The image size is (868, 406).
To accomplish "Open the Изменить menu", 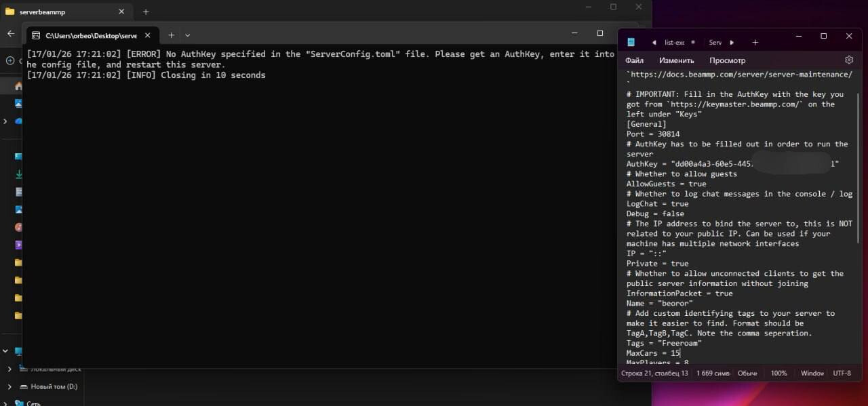I will [676, 60].
